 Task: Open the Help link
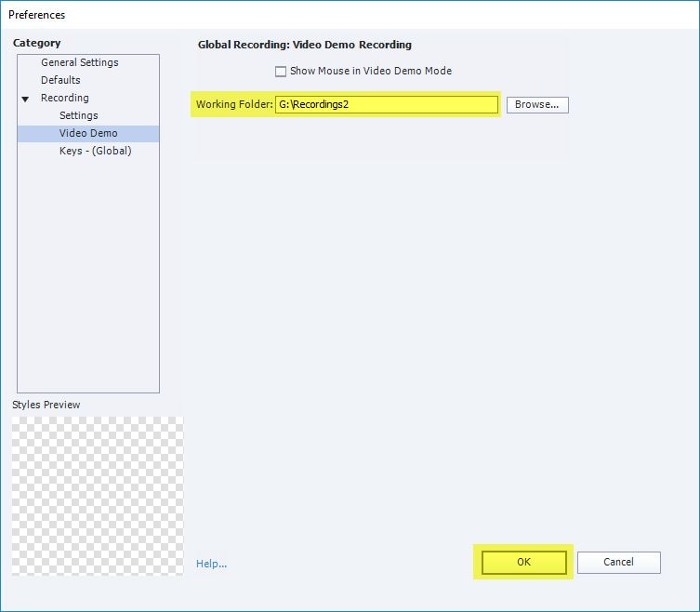[x=211, y=564]
